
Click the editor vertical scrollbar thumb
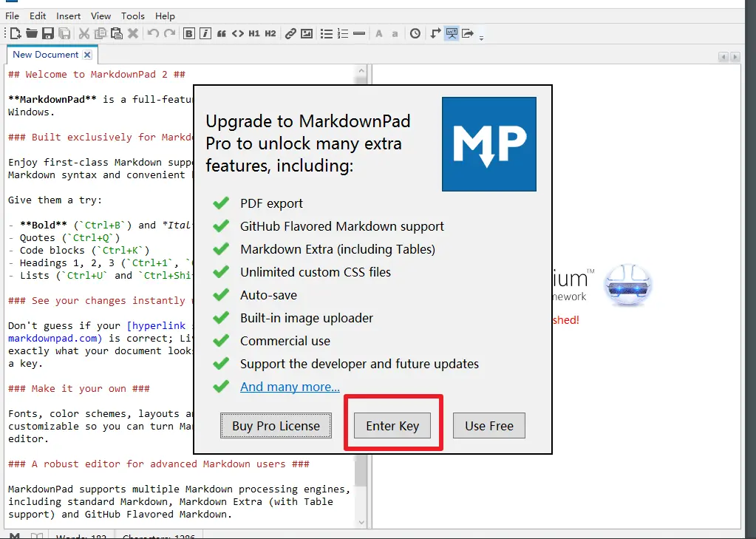361,472
